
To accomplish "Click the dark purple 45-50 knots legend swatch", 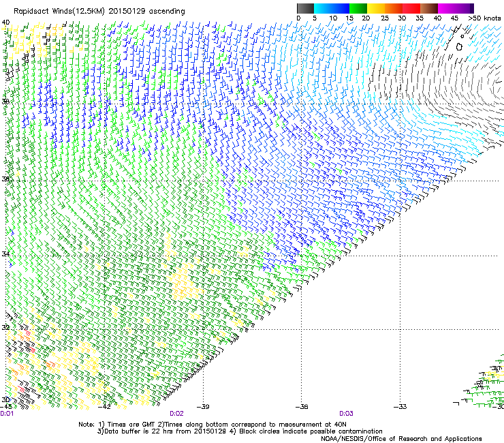I will pyautogui.click(x=464, y=8).
